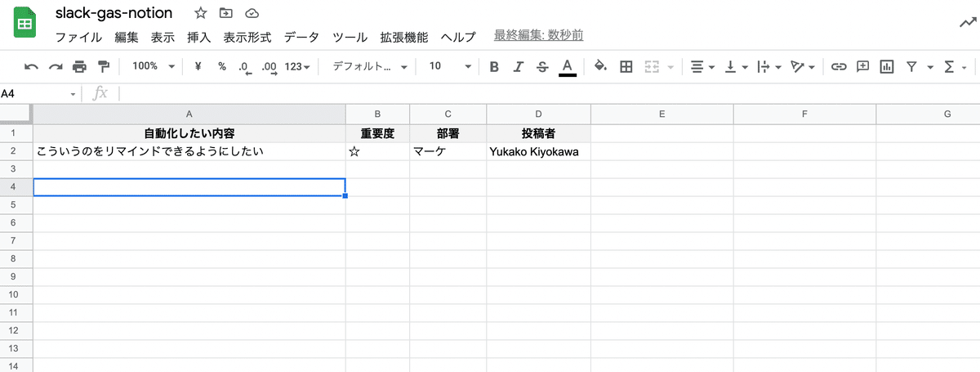
Task: Insert a chart from the toolbar
Action: click(886, 67)
